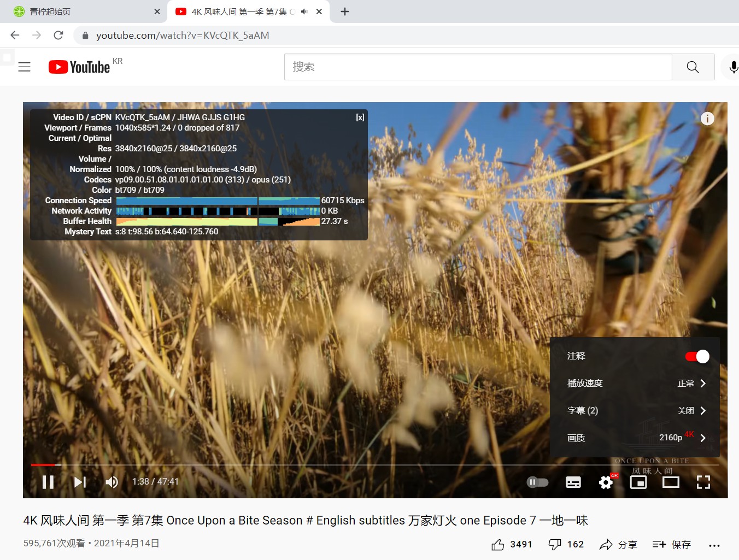Enter fullscreen mode
Screen dimensions: 739x560
click(703, 482)
